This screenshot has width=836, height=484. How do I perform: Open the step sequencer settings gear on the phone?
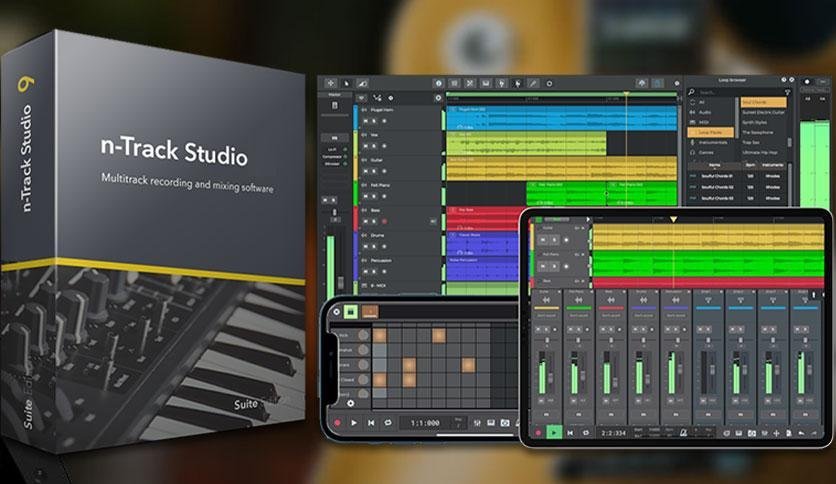pyautogui.click(x=351, y=403)
